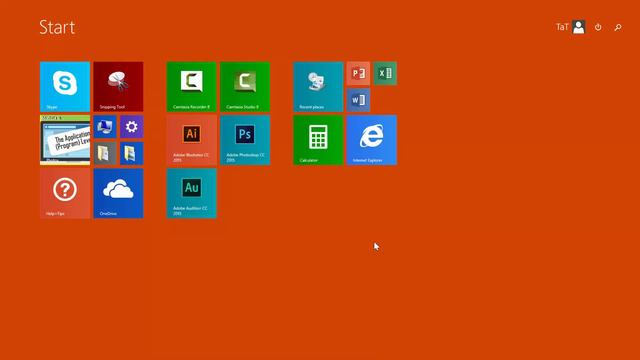Open the search magnifier icon

pos(618,27)
